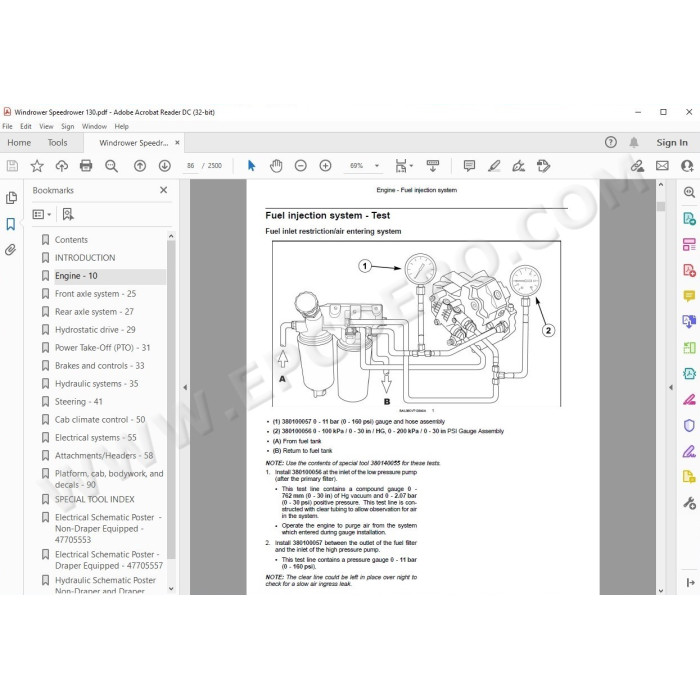Click document scrollbar down arrow
The width and height of the screenshot is (700, 700).
661,591
